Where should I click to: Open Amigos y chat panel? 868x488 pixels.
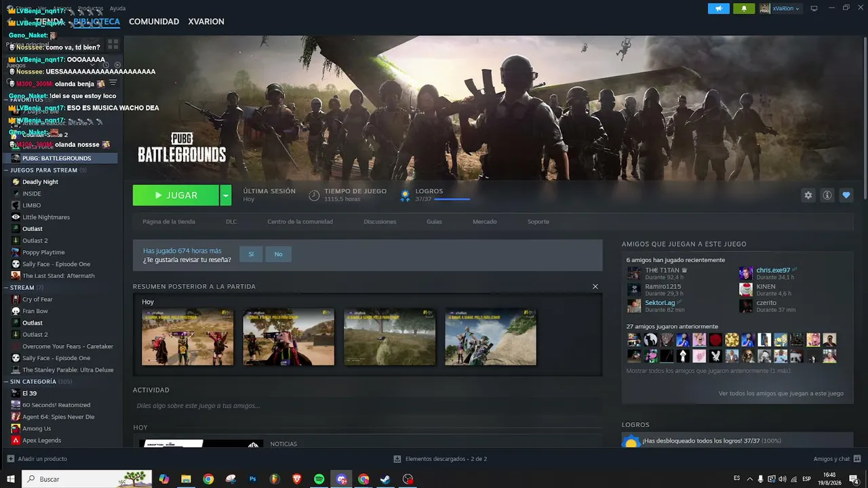tap(836, 459)
